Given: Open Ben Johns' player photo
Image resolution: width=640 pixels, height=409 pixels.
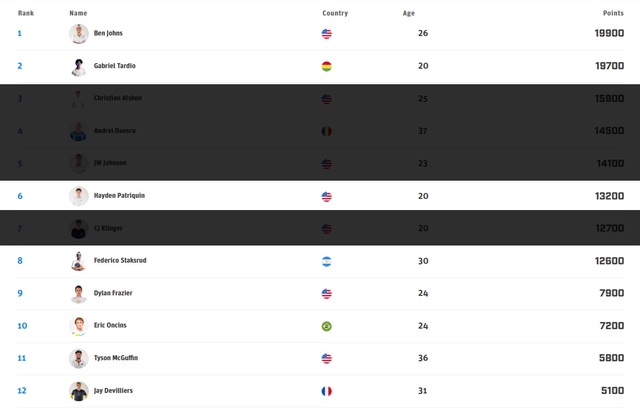Looking at the screenshot, I should tap(79, 34).
